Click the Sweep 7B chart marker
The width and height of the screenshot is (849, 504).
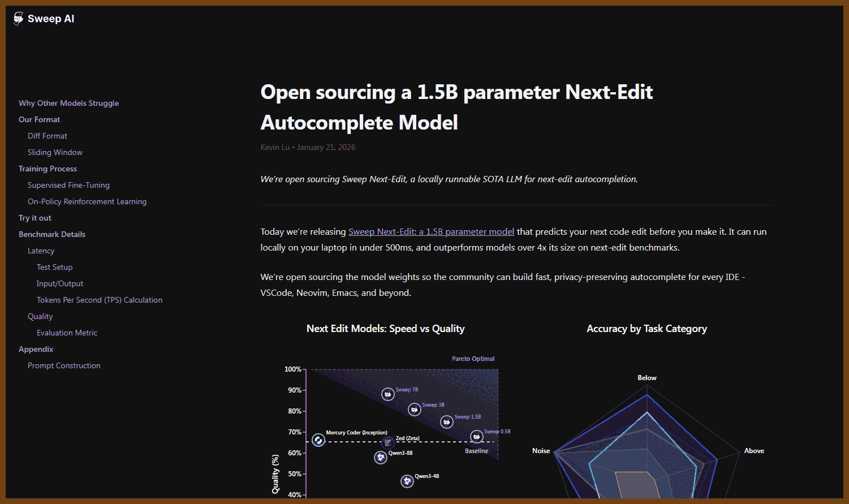point(387,394)
